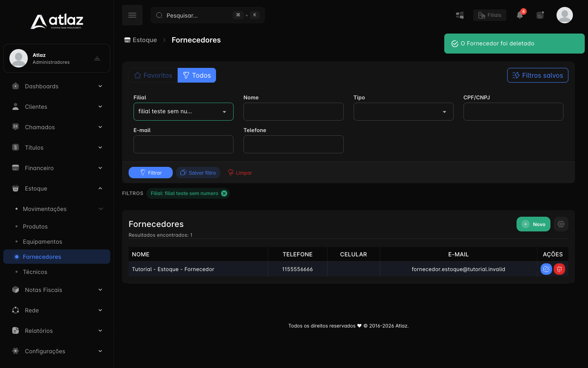Click the Windows logo icon in the top bar
The image size is (588, 368).
pos(460,15)
